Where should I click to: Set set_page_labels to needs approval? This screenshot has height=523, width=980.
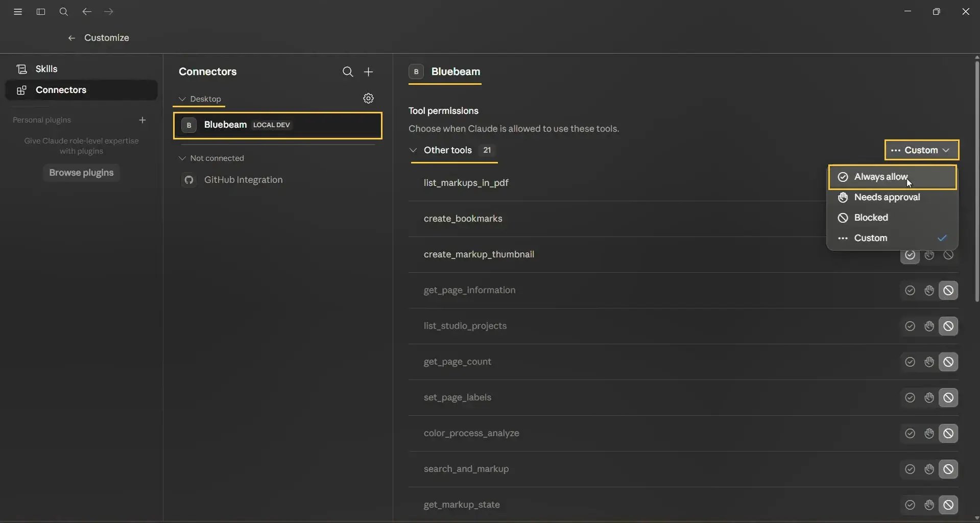pyautogui.click(x=929, y=398)
